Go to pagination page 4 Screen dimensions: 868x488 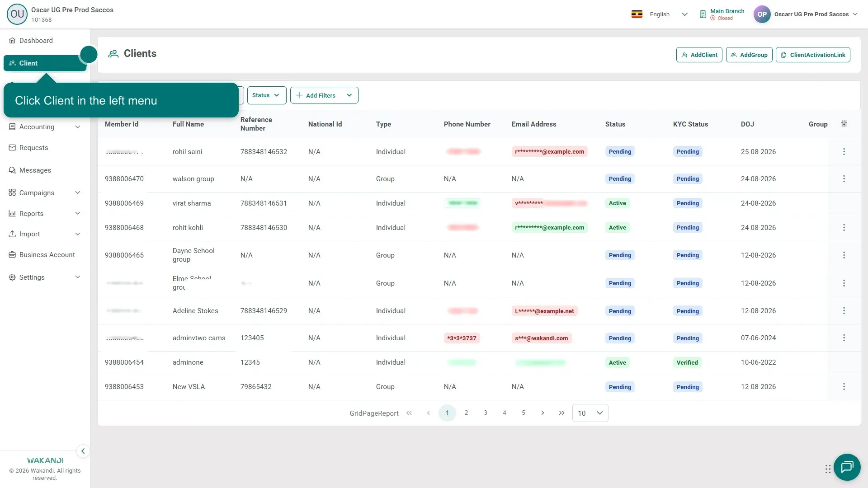(505, 413)
